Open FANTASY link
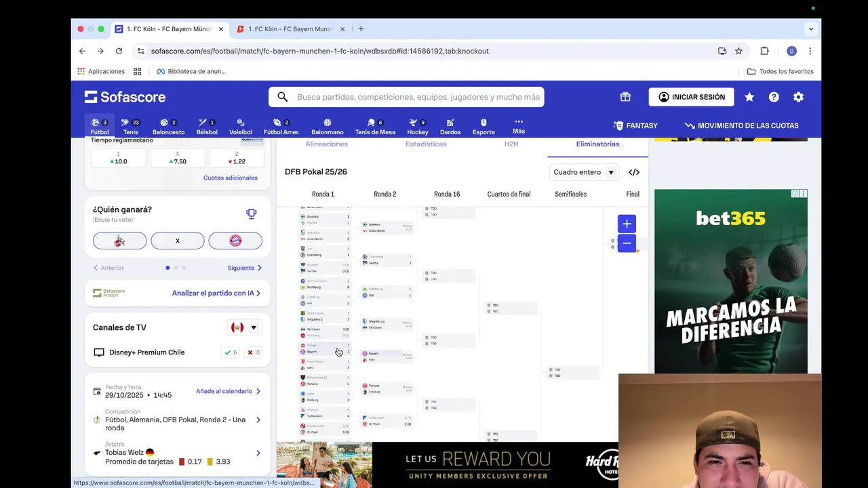Image resolution: width=868 pixels, height=488 pixels. click(x=635, y=125)
